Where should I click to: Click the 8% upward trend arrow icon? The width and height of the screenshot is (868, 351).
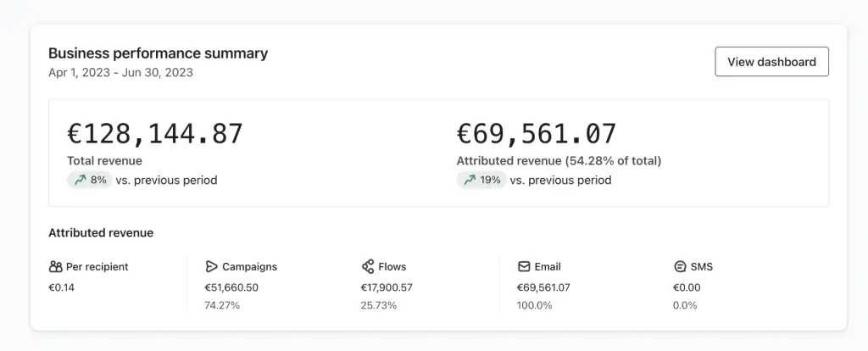tap(81, 180)
